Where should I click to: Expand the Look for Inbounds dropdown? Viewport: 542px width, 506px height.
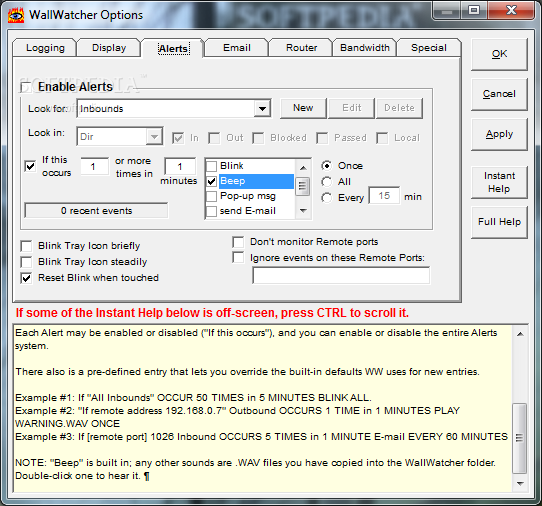262,109
